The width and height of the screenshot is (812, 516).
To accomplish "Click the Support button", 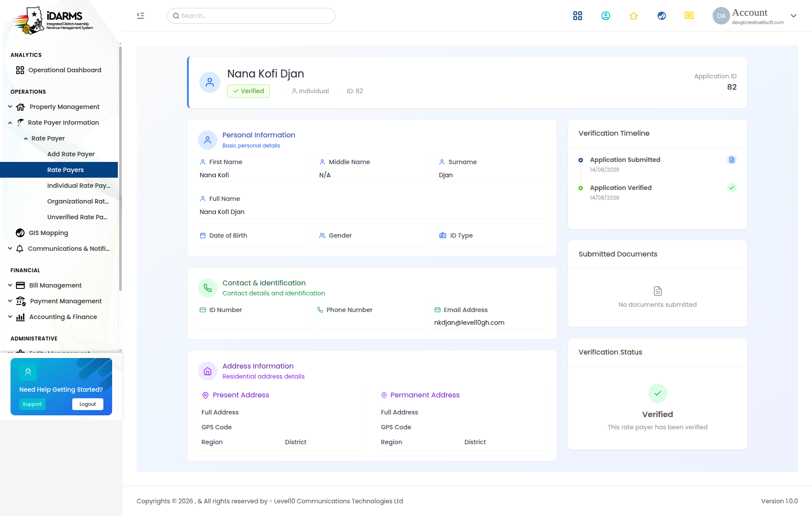I will (x=32, y=404).
